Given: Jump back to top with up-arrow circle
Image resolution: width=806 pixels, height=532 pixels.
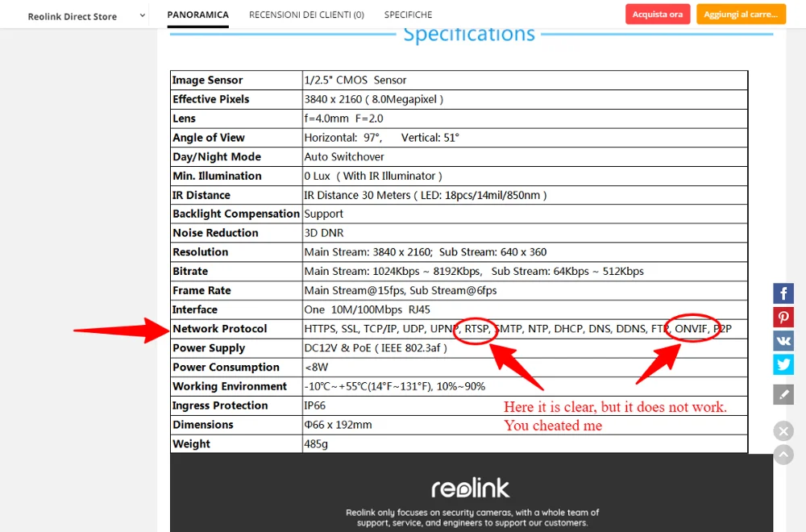Looking at the screenshot, I should coord(783,455).
